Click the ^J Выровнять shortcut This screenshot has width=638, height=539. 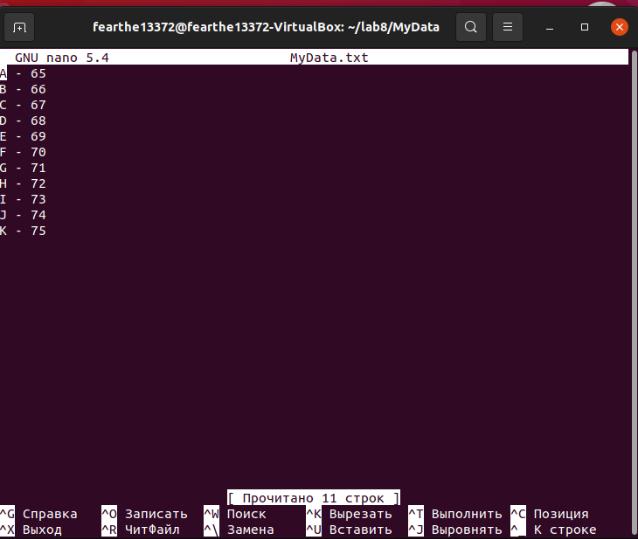point(455,530)
